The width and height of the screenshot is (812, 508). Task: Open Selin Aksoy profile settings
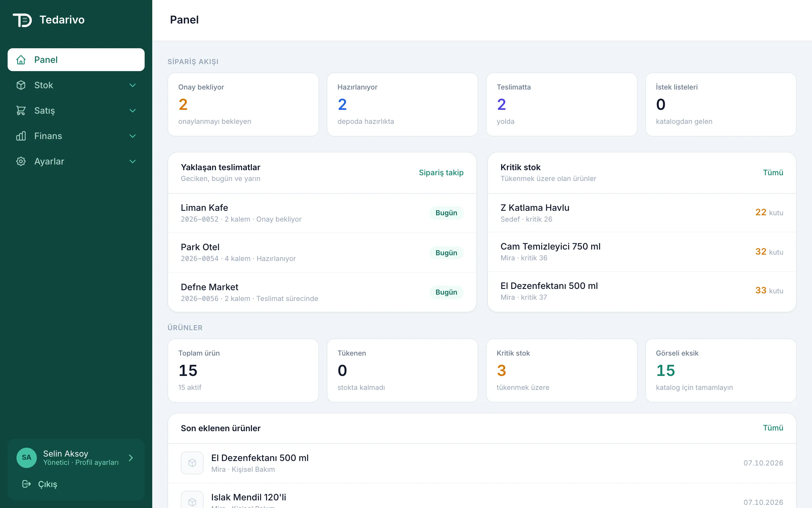[x=76, y=458]
